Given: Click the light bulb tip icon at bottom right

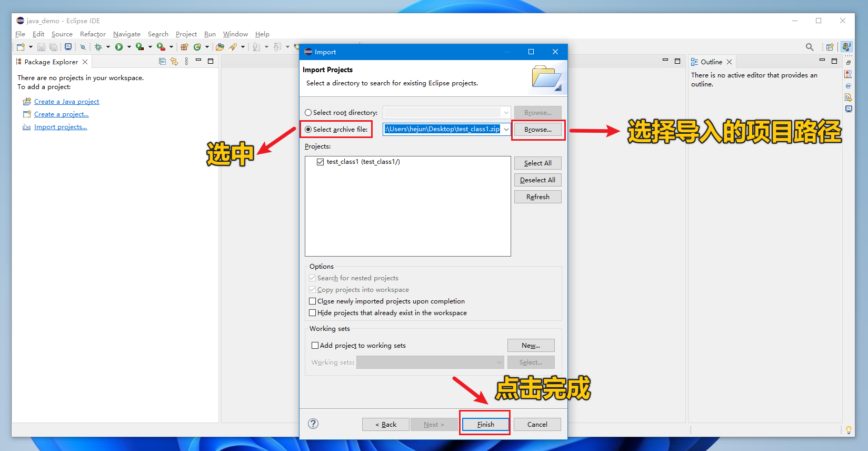Looking at the screenshot, I should coord(849,430).
